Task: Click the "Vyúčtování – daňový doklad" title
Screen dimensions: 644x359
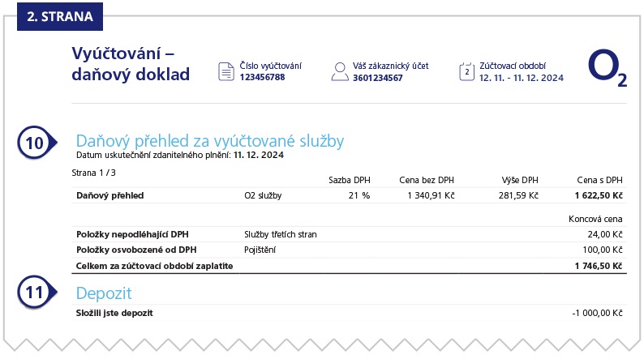Action: click(131, 65)
